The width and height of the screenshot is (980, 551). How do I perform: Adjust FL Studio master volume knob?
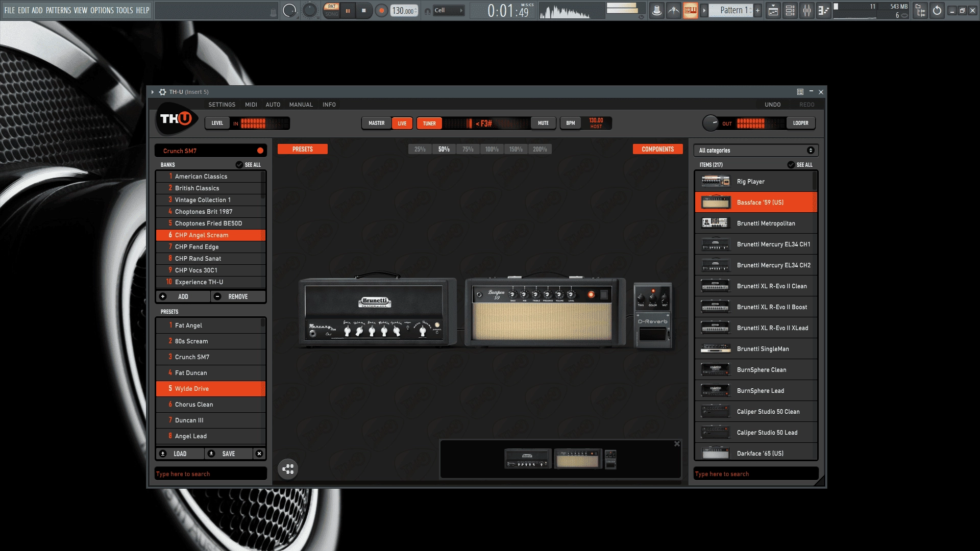(289, 10)
